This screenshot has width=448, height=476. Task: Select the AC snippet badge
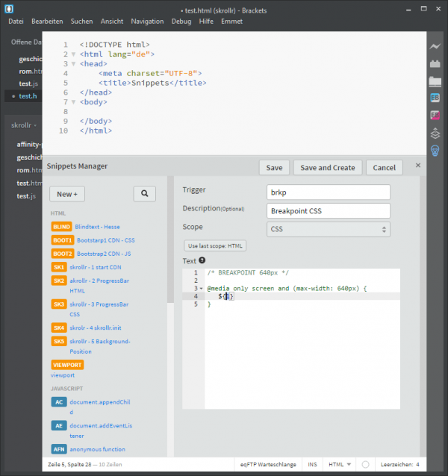(59, 402)
